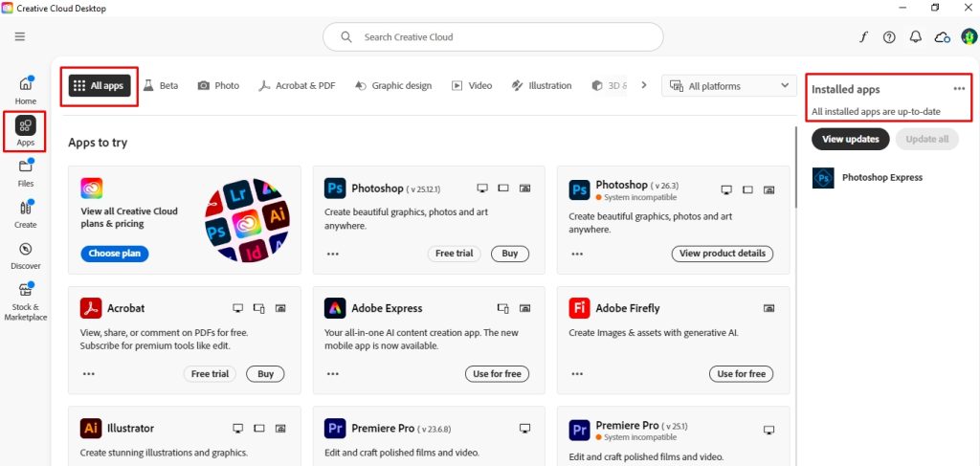Open Create in the sidebar
This screenshot has height=466, width=980.
click(26, 214)
